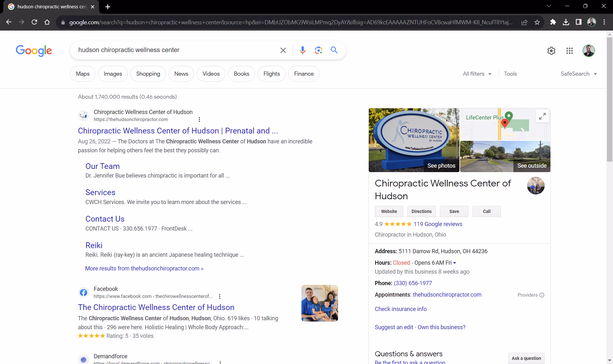
Task: Open Google search settings gear
Action: coord(551,51)
